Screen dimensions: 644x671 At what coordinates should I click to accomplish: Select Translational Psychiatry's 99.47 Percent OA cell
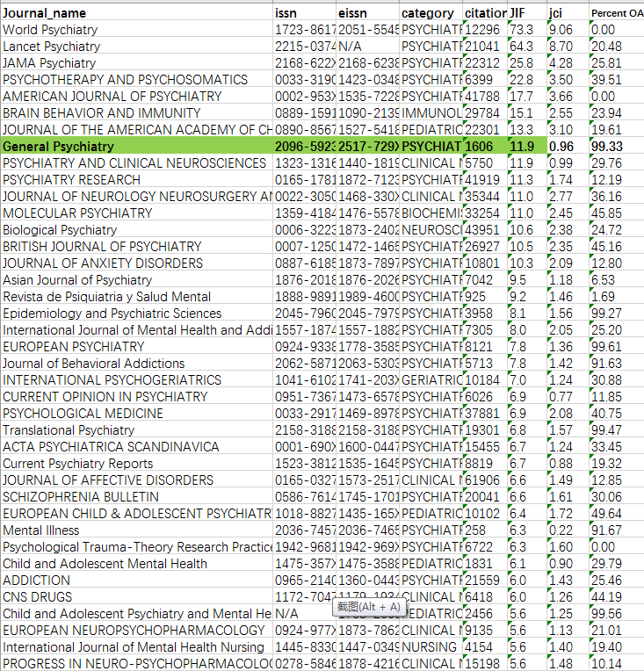615,430
